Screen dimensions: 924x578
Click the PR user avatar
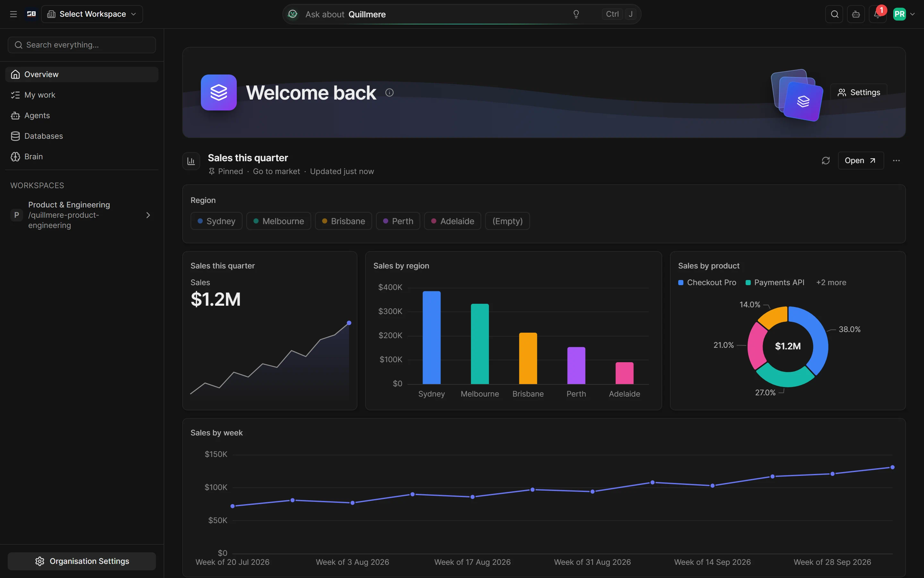pyautogui.click(x=899, y=14)
